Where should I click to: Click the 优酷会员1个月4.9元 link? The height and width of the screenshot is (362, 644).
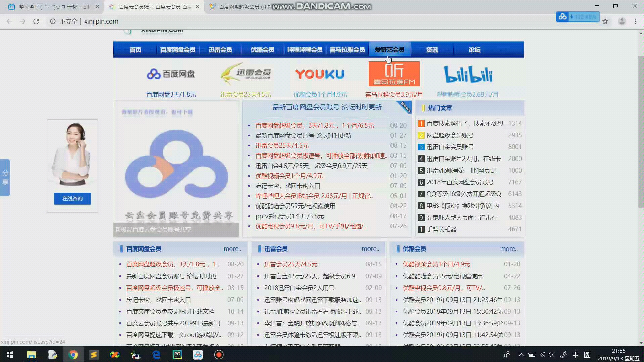coord(320,95)
